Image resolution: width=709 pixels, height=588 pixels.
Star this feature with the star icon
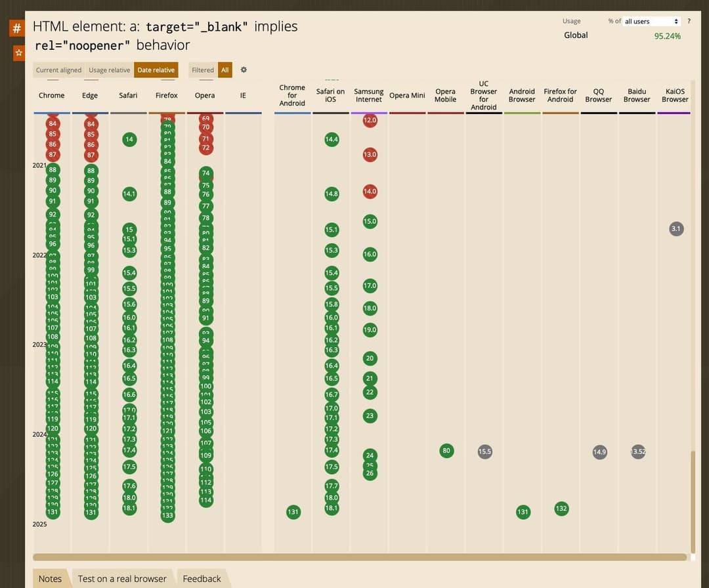(x=18, y=53)
